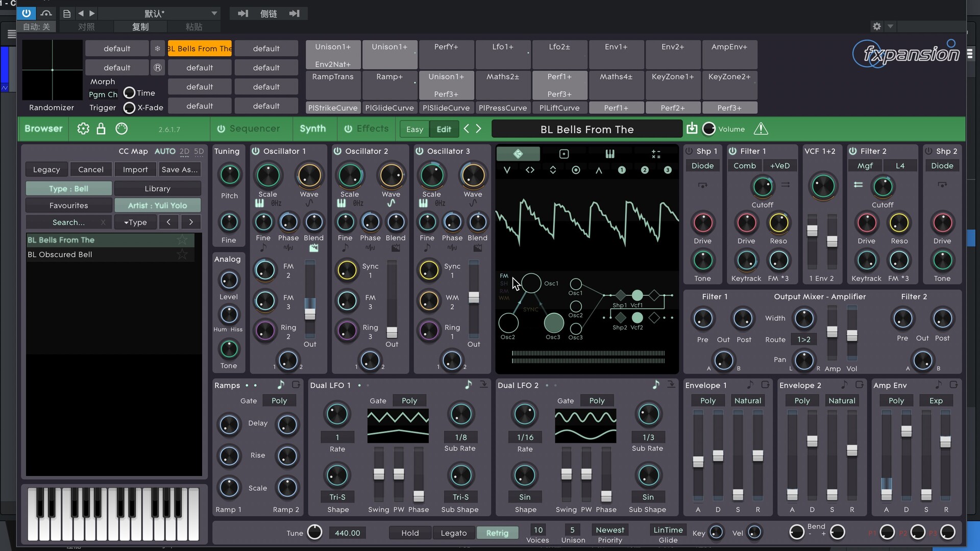
Task: Click the DAW preset file icon
Action: (x=67, y=13)
